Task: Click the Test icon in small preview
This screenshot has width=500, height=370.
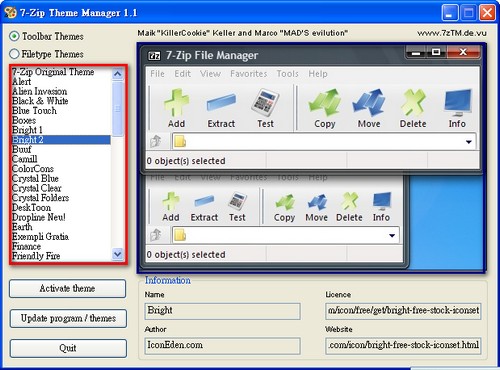Action: (237, 201)
